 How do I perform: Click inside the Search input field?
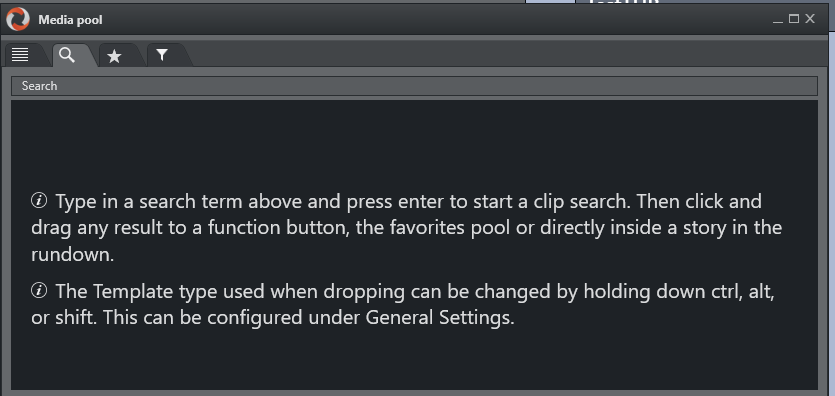coord(414,86)
